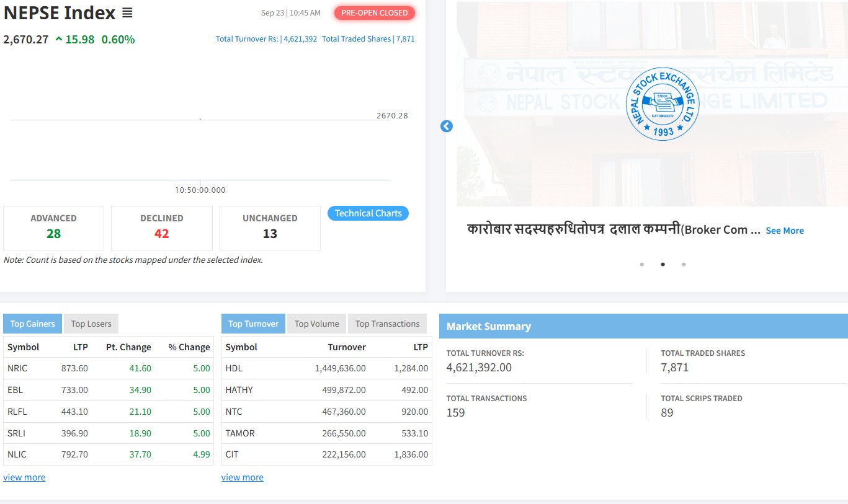Open the Top Volume tab

(316, 324)
